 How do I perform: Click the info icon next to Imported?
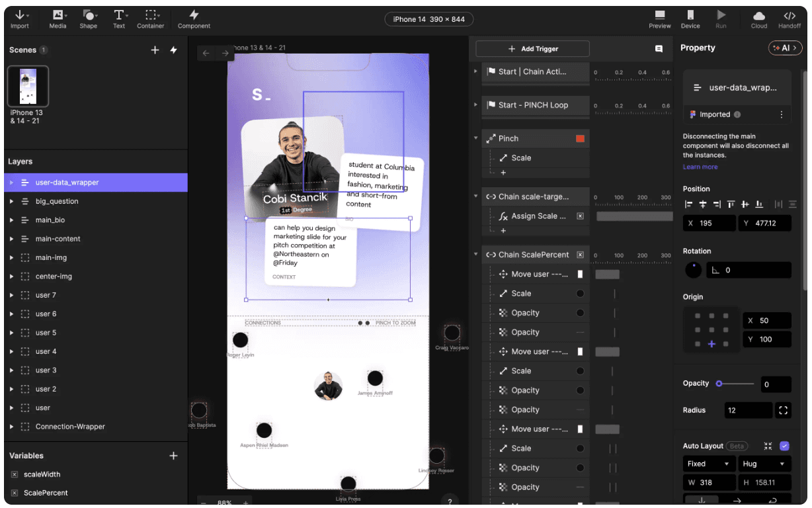[x=737, y=114]
